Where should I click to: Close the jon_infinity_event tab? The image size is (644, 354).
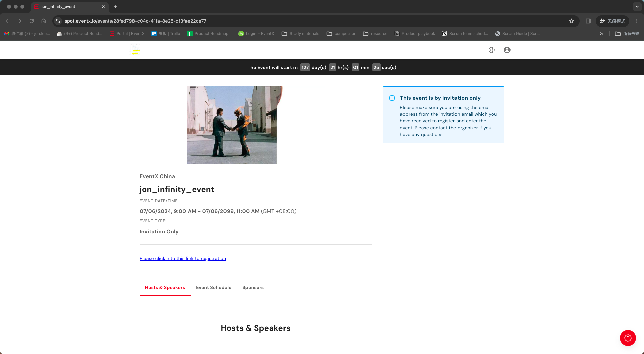click(x=103, y=7)
